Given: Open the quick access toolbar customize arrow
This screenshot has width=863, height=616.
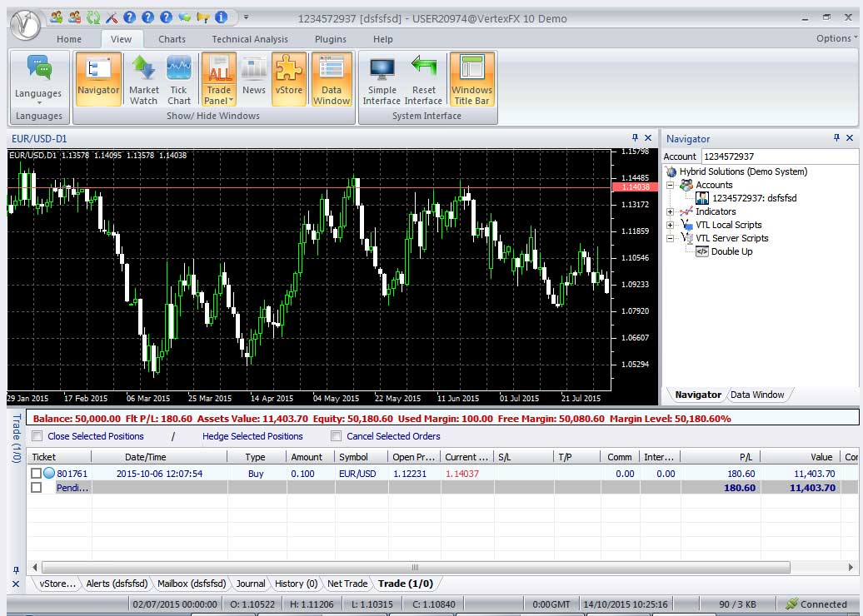Looking at the screenshot, I should click(246, 17).
